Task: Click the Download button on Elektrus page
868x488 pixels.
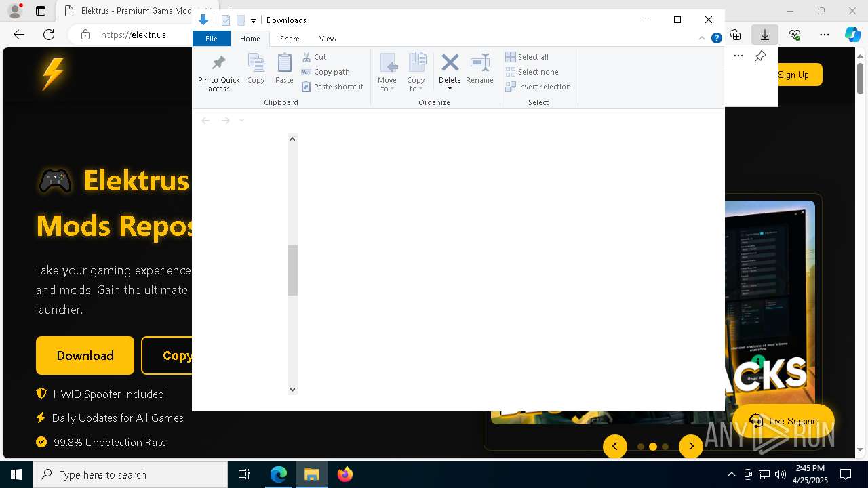Action: click(x=85, y=356)
